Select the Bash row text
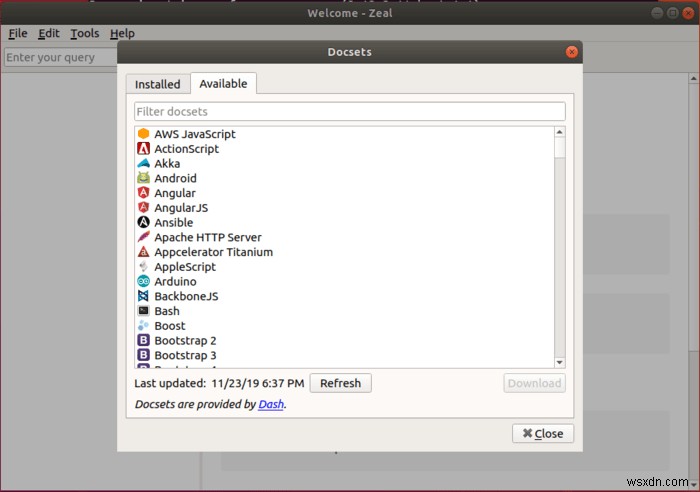The width and height of the screenshot is (700, 492). (x=167, y=311)
